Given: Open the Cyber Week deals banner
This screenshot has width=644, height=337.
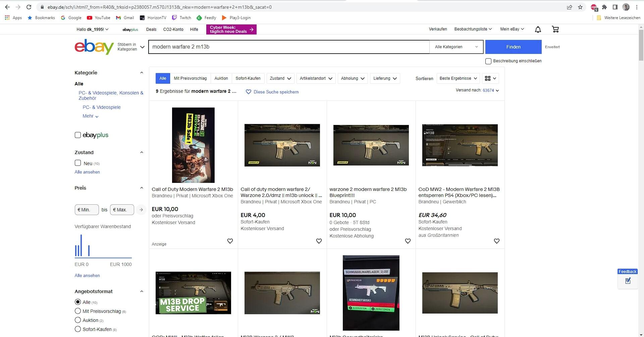Looking at the screenshot, I should pos(231,29).
